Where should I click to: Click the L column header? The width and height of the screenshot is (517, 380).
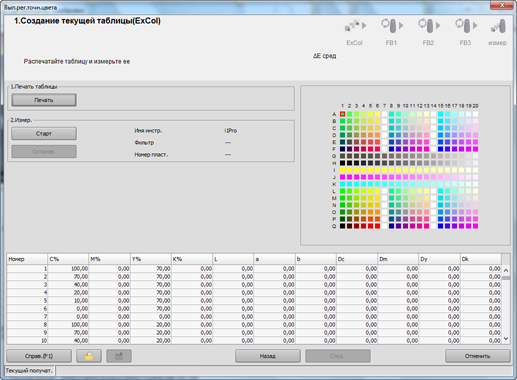point(233,259)
